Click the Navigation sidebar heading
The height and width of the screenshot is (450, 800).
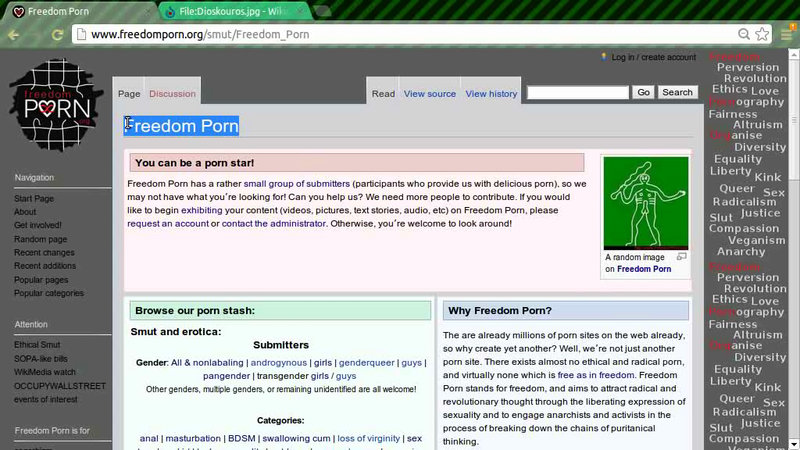point(34,178)
